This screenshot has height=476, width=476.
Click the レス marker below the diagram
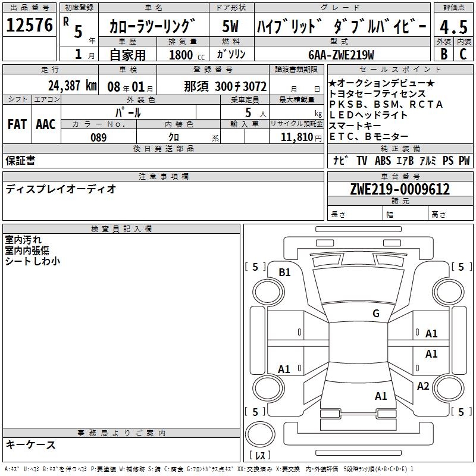tap(259, 456)
